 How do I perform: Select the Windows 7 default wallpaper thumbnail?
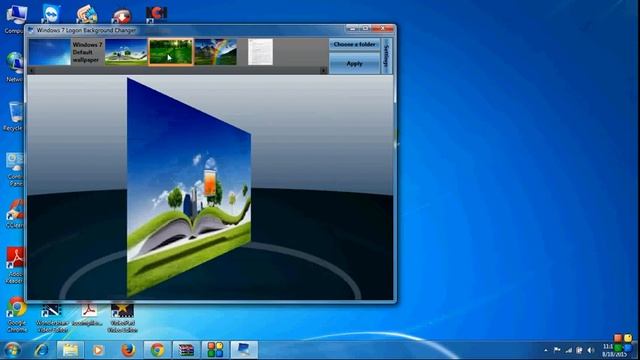click(x=50, y=52)
